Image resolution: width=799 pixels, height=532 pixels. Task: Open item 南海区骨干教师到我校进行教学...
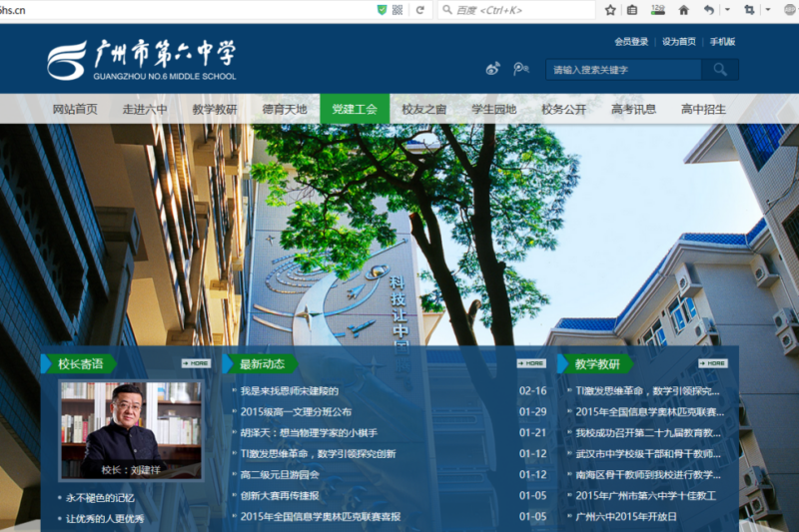click(648, 474)
